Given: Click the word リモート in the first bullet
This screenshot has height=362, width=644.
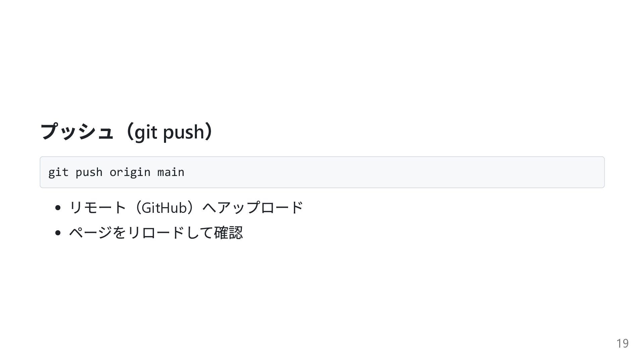Looking at the screenshot, I should click(x=97, y=208).
